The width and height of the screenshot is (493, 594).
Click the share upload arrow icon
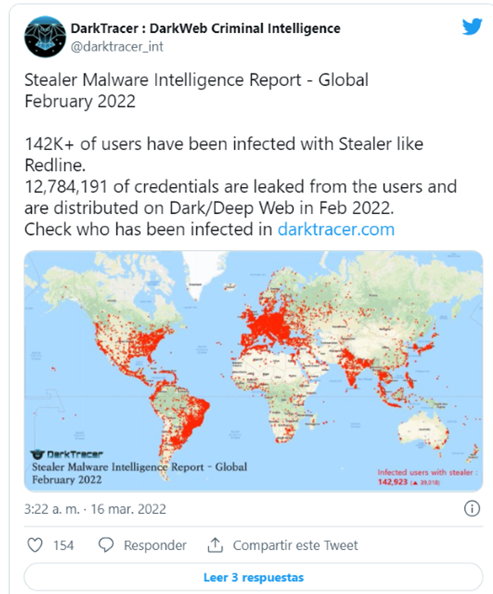tap(215, 545)
